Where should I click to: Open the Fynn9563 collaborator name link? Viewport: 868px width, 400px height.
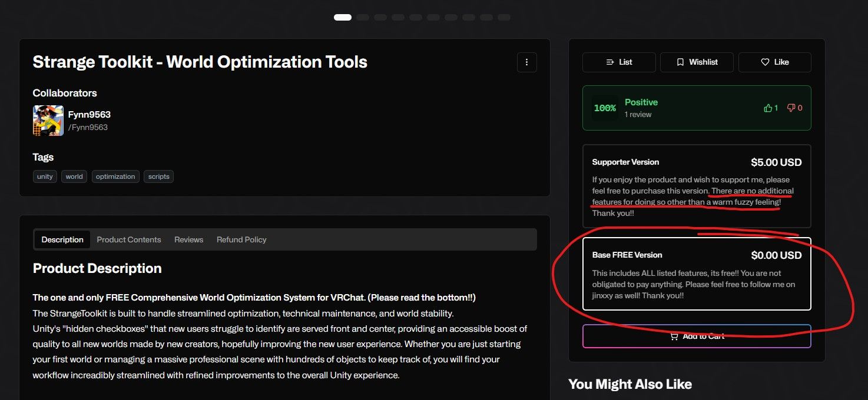[90, 115]
